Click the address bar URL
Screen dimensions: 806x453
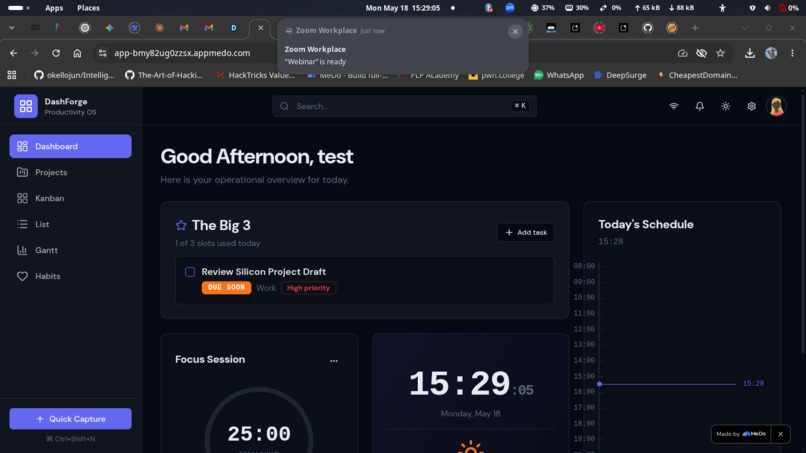click(x=182, y=53)
